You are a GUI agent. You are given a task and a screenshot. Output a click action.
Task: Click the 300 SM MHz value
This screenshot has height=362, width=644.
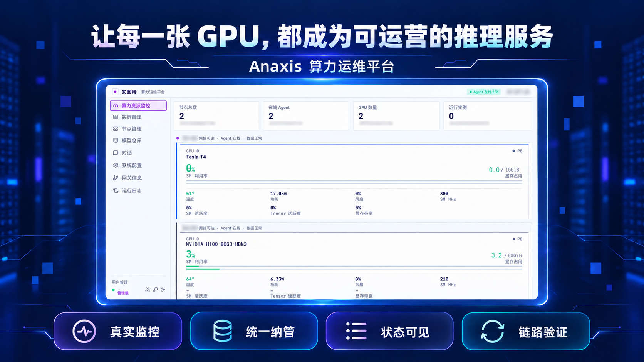tap(444, 194)
